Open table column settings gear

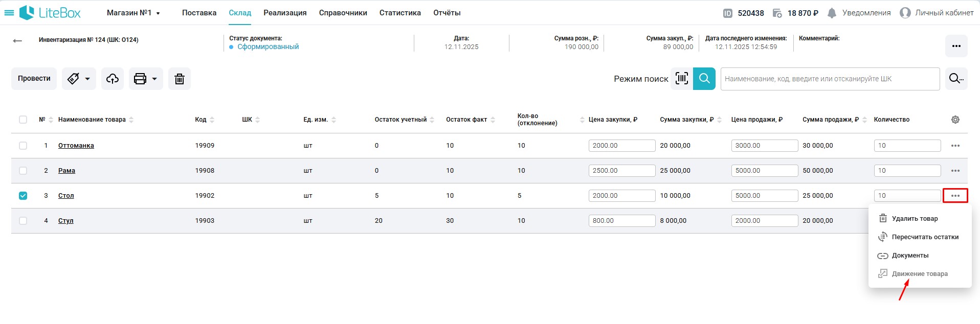pyautogui.click(x=955, y=120)
